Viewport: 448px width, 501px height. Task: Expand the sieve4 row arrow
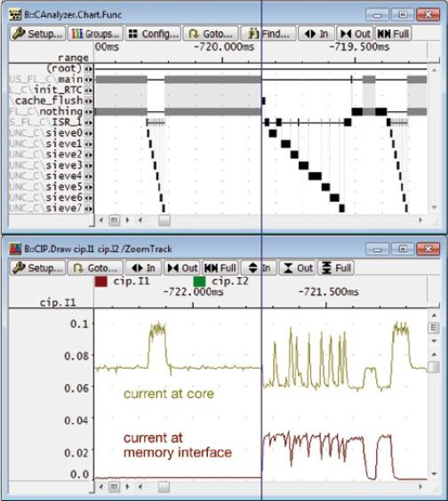tap(89, 176)
